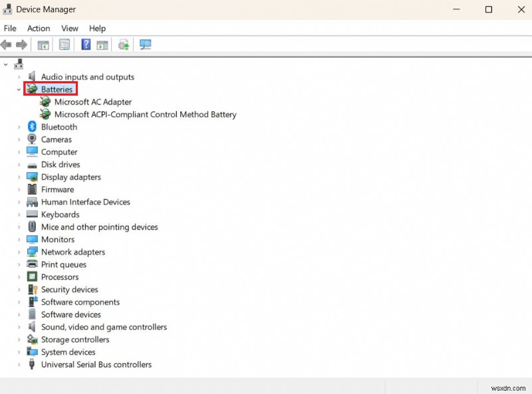
Task: Click the Device Manager title bar icon
Action: pyautogui.click(x=7, y=9)
